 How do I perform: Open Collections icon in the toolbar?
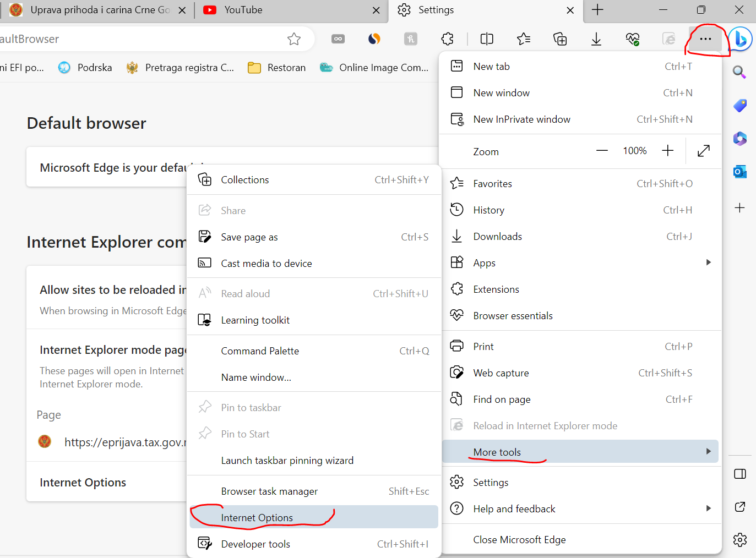click(x=560, y=39)
